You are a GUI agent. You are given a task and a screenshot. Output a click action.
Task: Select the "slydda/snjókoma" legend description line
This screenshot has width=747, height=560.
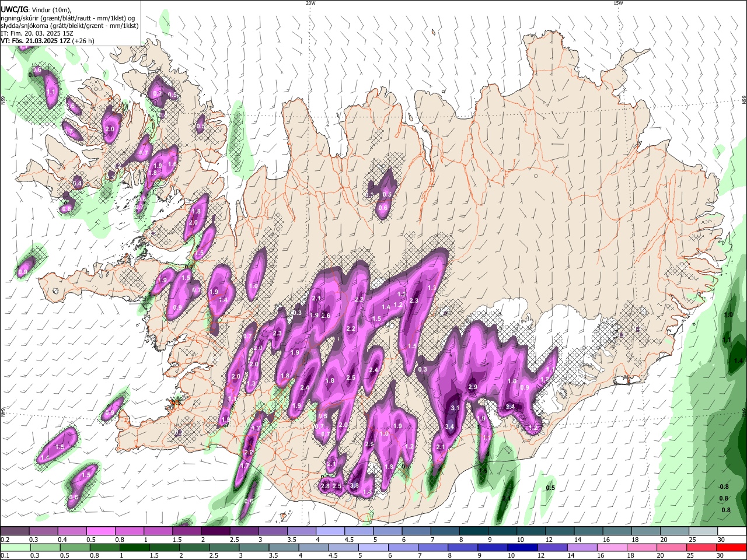pyautogui.click(x=69, y=26)
